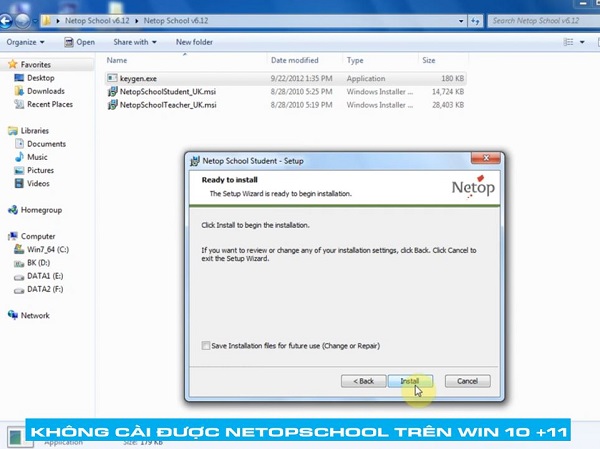Click the Back button in Setup wizard

pyautogui.click(x=363, y=381)
